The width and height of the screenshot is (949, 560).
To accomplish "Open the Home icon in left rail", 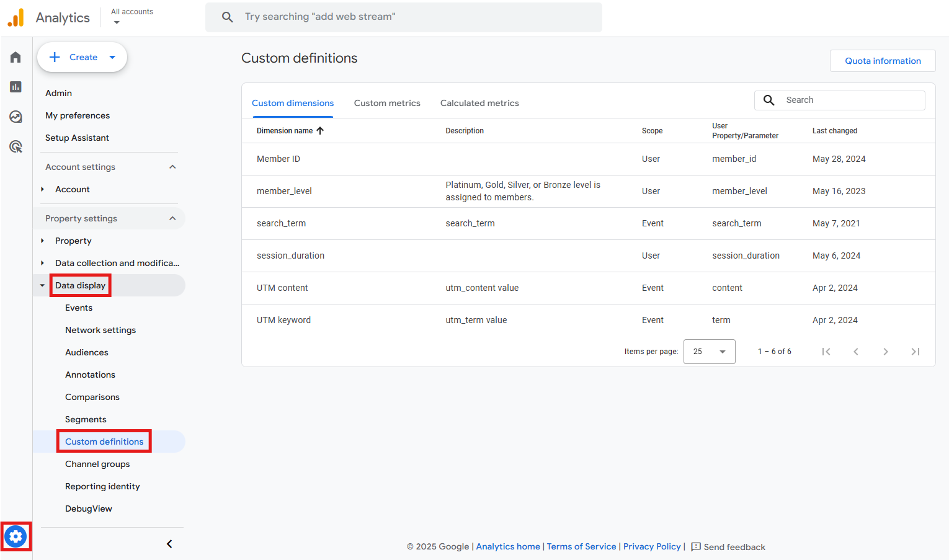I will 16,57.
